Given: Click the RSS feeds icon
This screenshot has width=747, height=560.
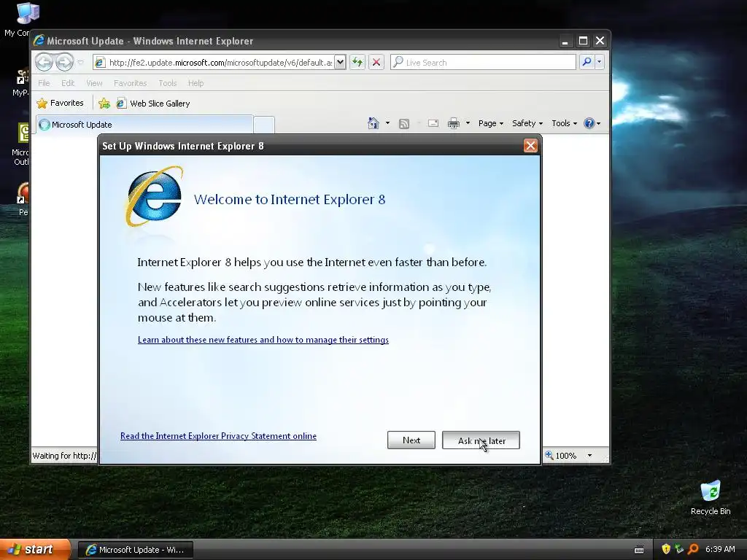Looking at the screenshot, I should pos(404,124).
